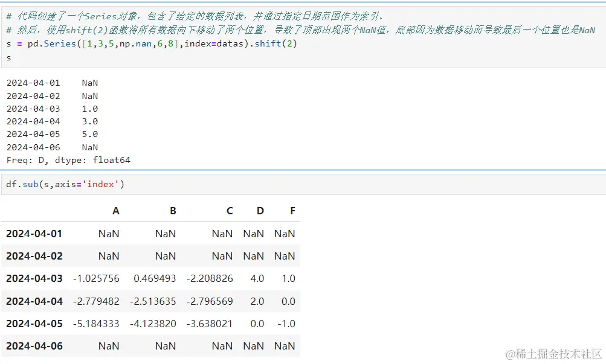Click cell value 0.469493
Screen dimensions: 606x364
point(155,278)
